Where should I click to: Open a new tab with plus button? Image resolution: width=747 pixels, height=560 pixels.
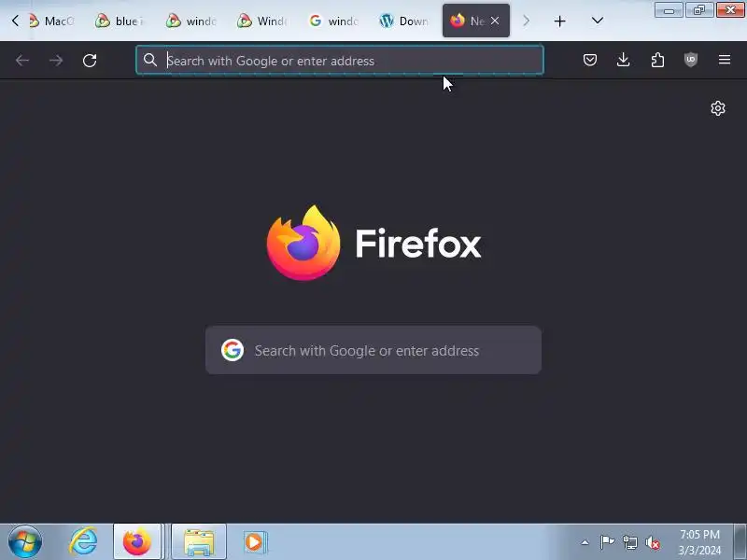559,21
